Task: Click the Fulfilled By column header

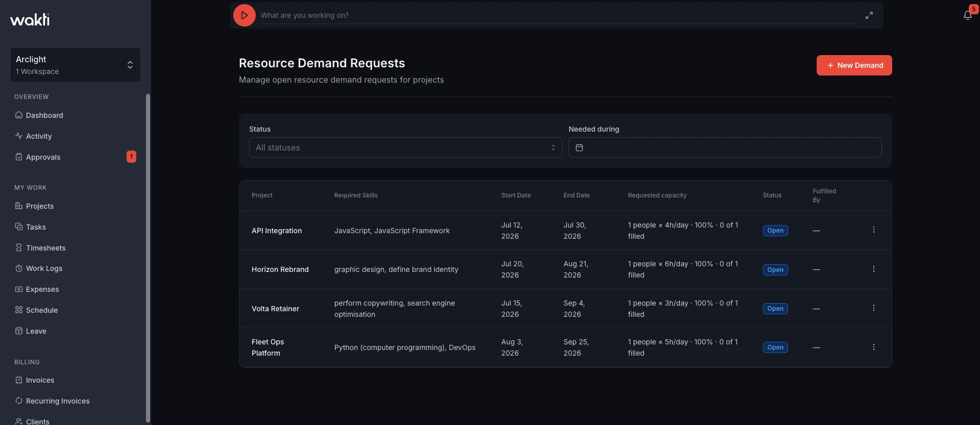Action: 824,195
